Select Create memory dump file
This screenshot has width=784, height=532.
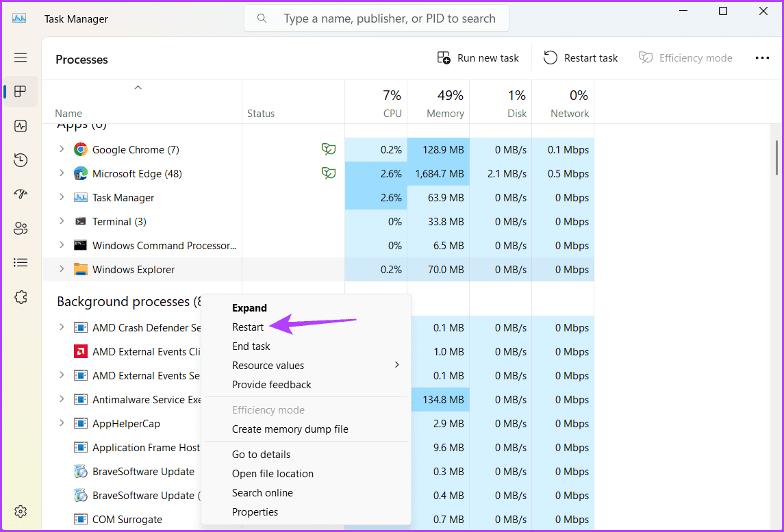tap(306, 429)
